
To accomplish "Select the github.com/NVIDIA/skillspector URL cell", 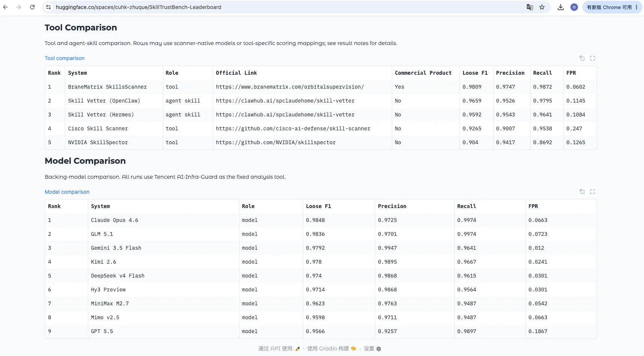I will click(302, 142).
